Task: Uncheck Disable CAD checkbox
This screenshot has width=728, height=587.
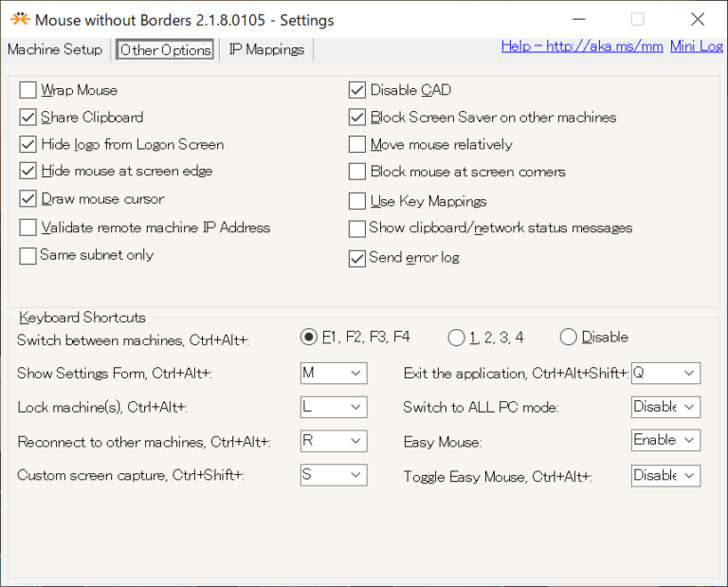Action: click(357, 90)
